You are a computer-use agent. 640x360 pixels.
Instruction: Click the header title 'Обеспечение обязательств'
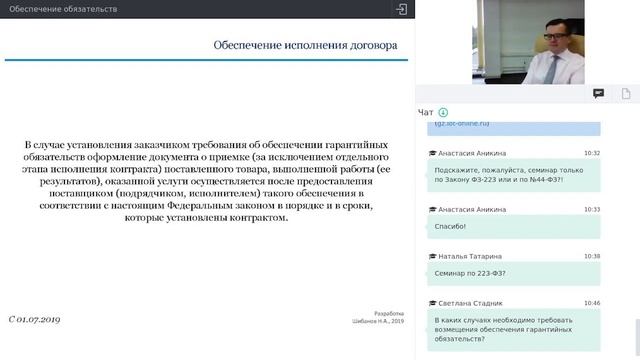coord(63,9)
